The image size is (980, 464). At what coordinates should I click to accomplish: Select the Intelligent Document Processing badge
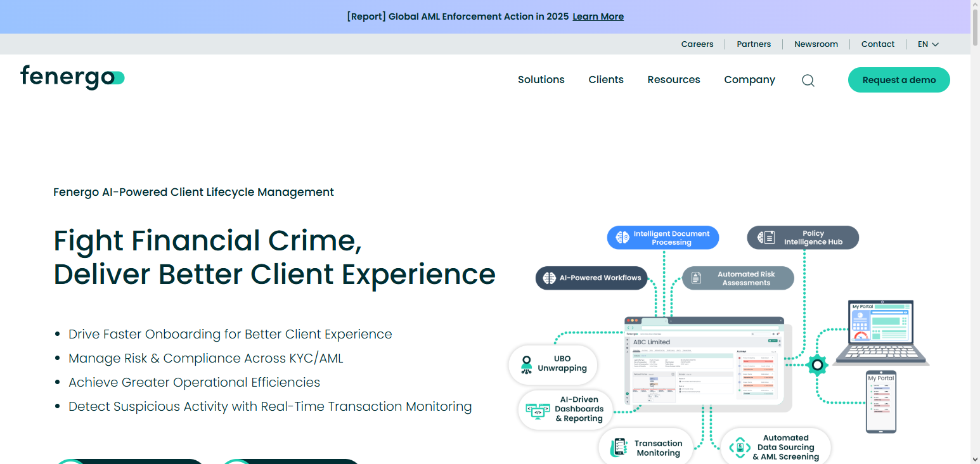point(663,238)
